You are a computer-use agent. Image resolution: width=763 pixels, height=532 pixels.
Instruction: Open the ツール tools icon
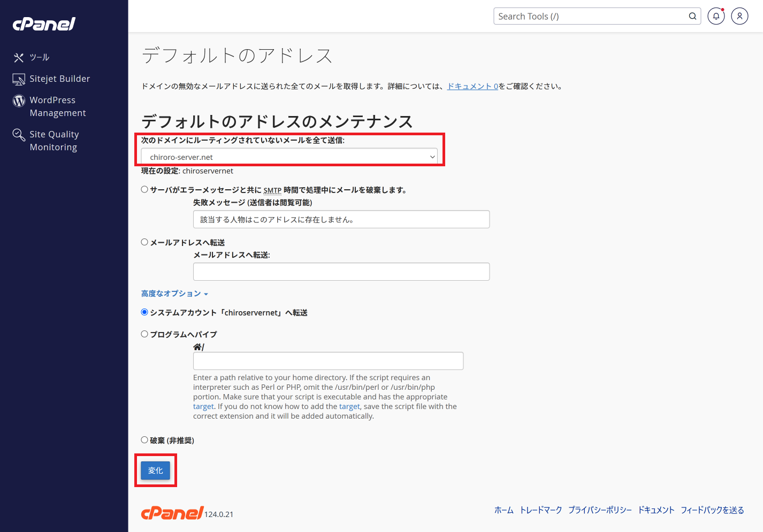(x=19, y=58)
